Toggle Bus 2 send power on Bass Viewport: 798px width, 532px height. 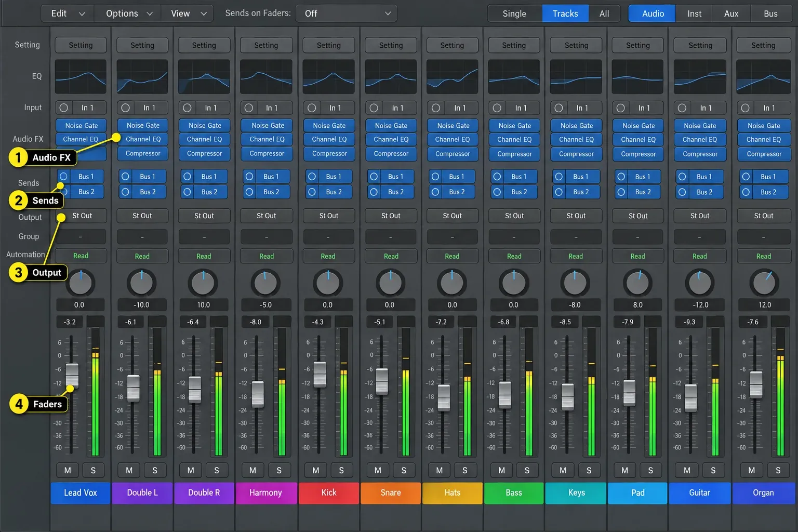tap(497, 192)
